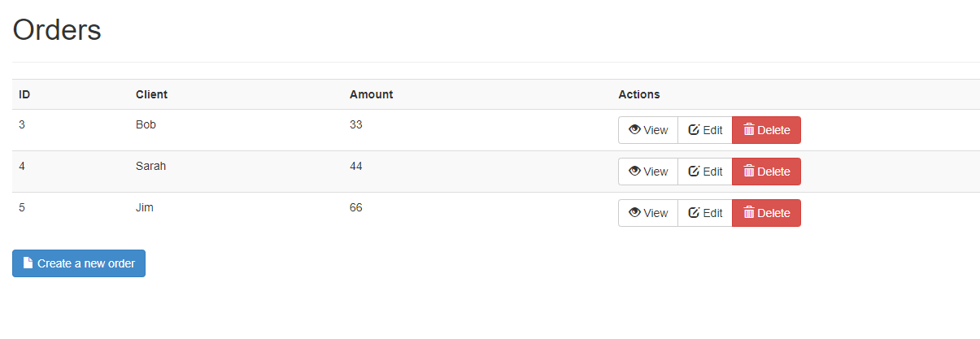Click the Client column header
Screen dimensions: 980x339
[x=151, y=94]
